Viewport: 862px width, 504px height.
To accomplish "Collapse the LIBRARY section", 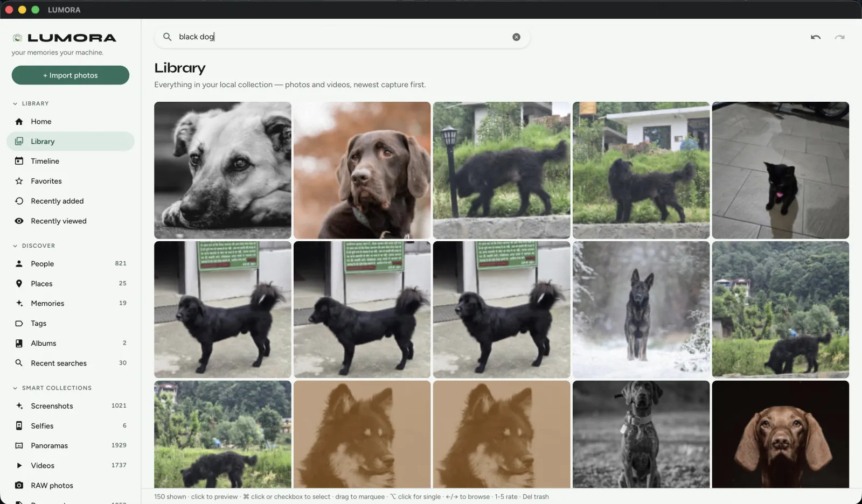I will pos(15,103).
